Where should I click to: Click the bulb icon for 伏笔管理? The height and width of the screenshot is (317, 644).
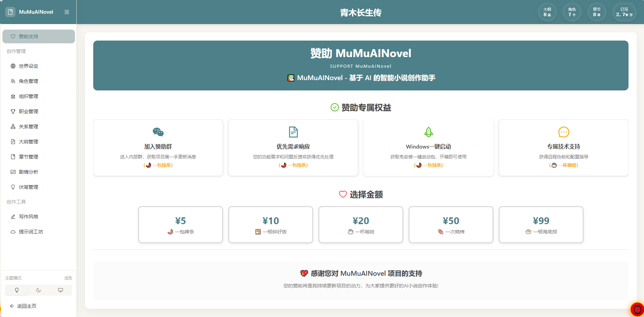click(x=13, y=187)
